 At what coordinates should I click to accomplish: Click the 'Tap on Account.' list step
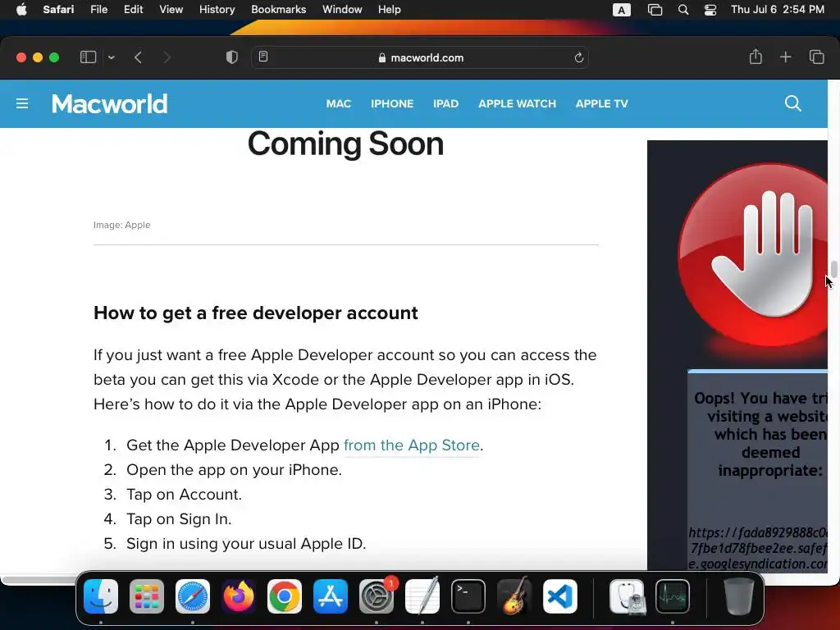184,495
